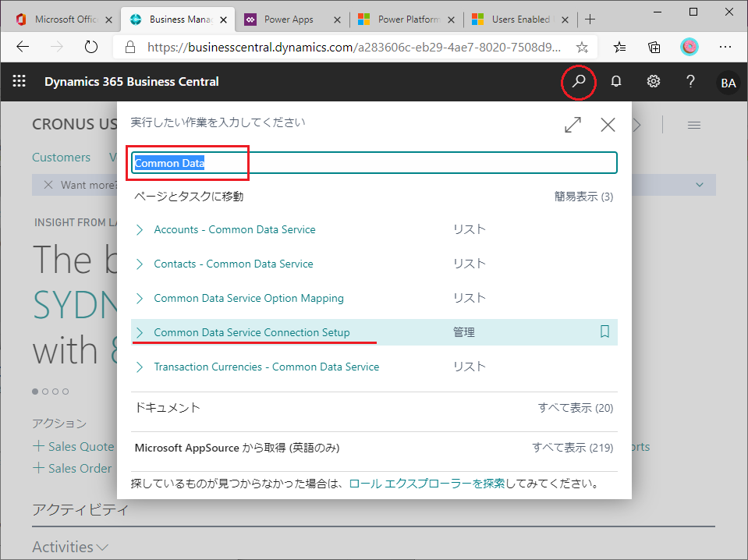This screenshot has width=748, height=560.
Task: Open the notifications bell
Action: pyautogui.click(x=616, y=82)
